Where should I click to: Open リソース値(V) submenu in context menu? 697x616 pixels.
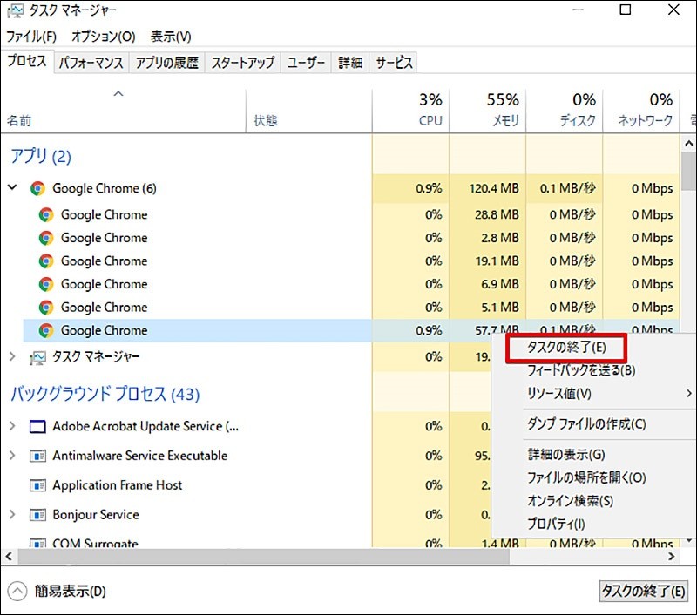559,394
